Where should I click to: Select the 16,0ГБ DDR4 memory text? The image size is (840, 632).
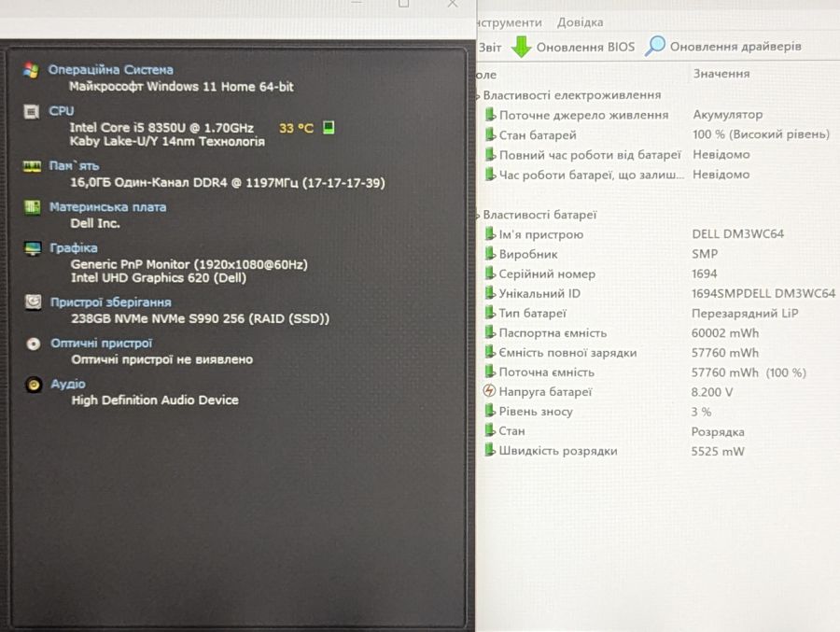click(228, 183)
